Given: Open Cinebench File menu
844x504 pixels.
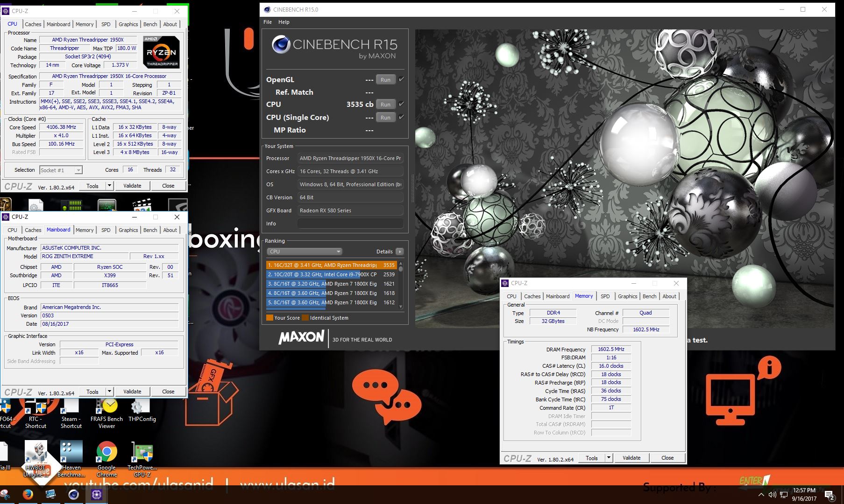Looking at the screenshot, I should click(x=268, y=22).
